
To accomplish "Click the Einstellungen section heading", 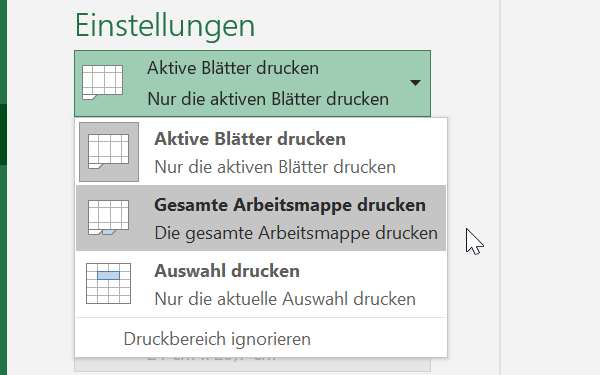I will click(x=165, y=26).
